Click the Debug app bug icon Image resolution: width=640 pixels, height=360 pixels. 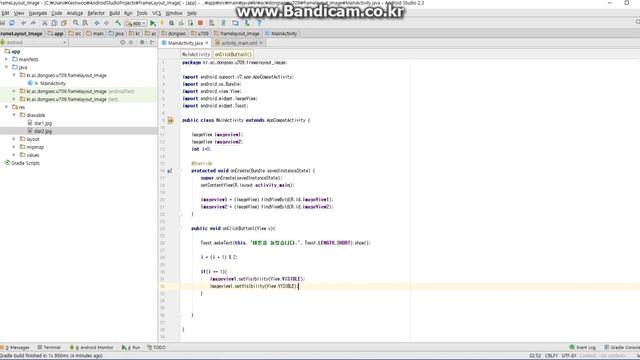(171, 23)
